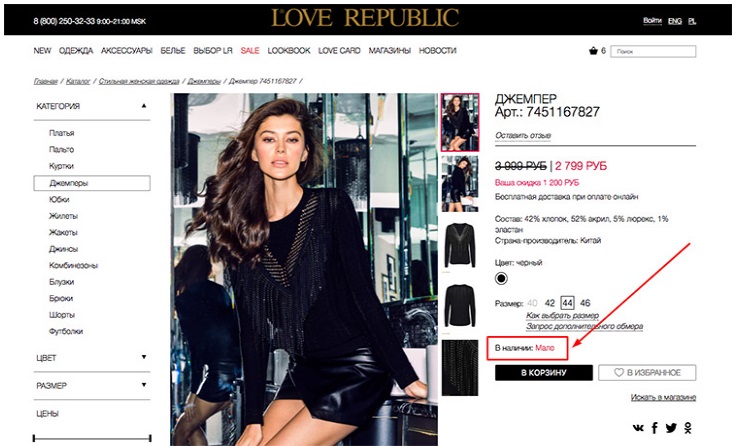
Task: Select the black color radio swatch
Action: point(501,279)
